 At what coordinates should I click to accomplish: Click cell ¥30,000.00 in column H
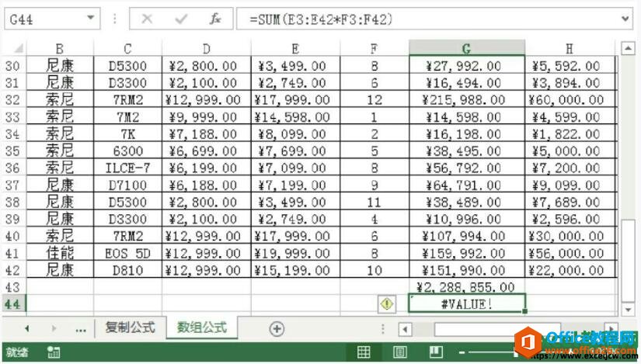tap(570, 236)
